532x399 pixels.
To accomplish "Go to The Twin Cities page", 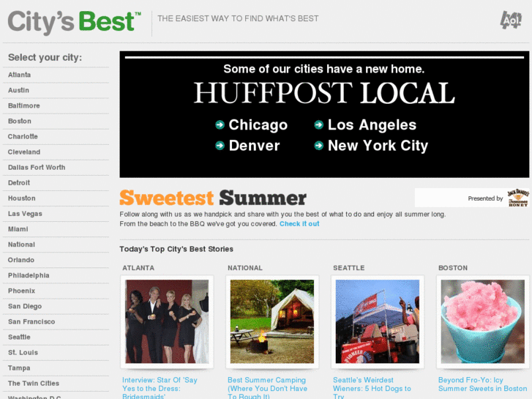I will 34,384.
